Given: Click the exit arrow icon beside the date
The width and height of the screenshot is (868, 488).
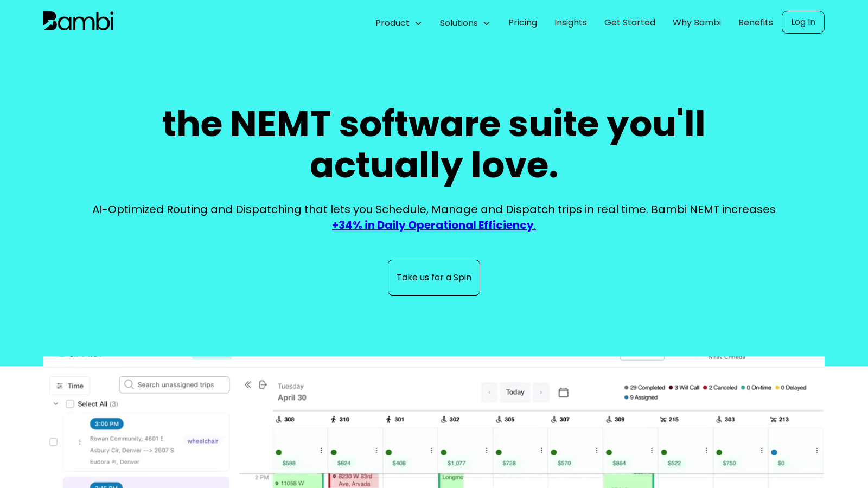Looking at the screenshot, I should pyautogui.click(x=263, y=384).
